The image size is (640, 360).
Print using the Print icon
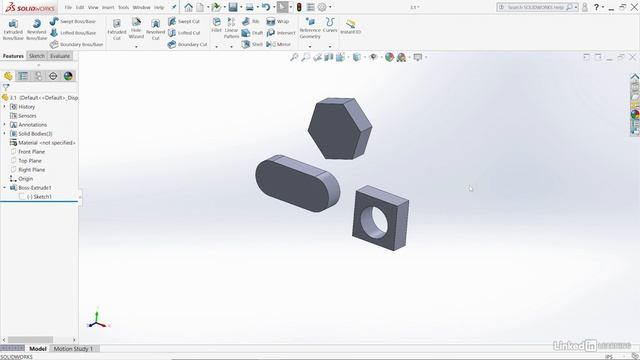[x=249, y=7]
